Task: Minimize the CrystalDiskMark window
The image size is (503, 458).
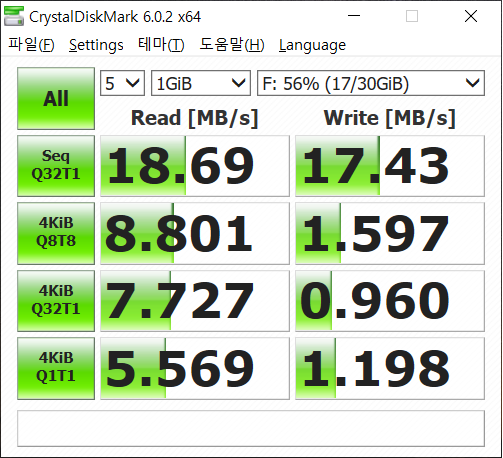Action: 354,16
